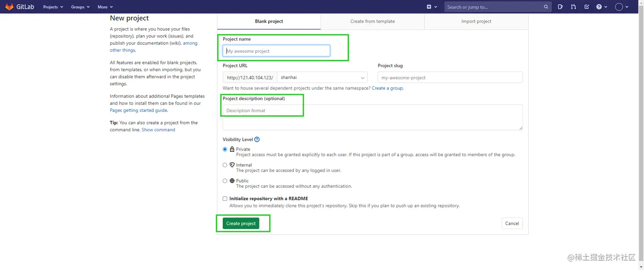Click the GitLab fox logo
644x270 pixels.
click(x=9, y=7)
